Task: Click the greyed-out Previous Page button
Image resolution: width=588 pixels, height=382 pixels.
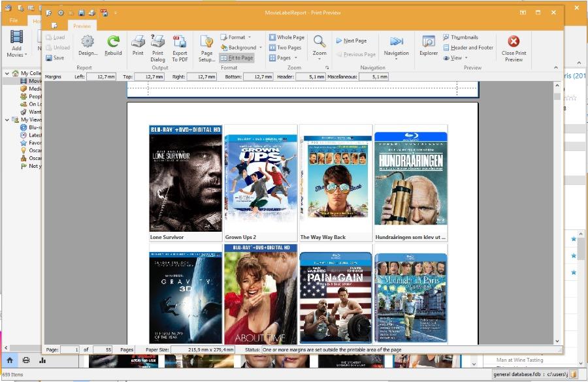Action: pyautogui.click(x=356, y=54)
